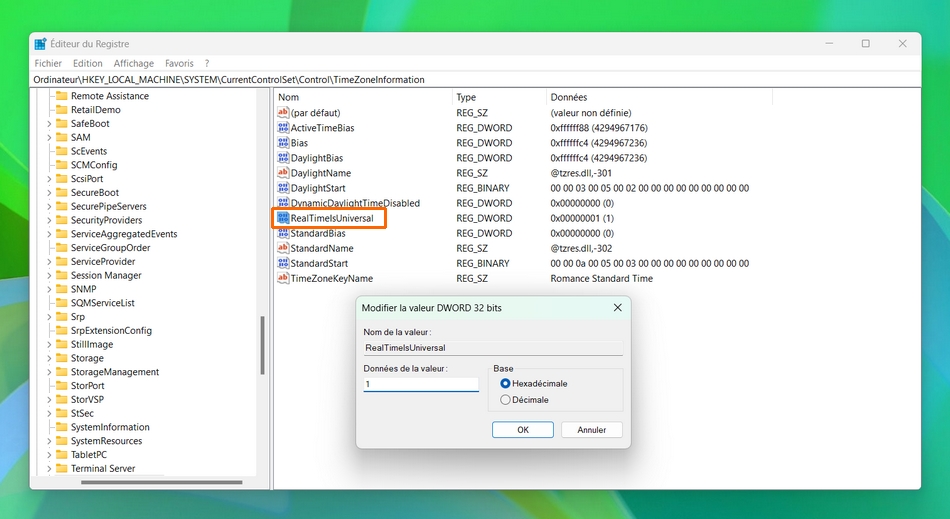
Task: Click the tree pane vertical scrollbar
Action: point(263,345)
